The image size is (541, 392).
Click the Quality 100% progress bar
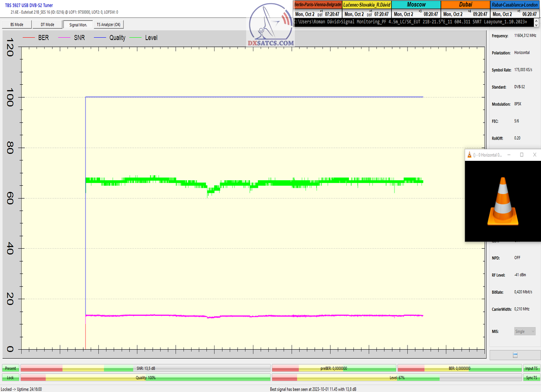pos(146,378)
